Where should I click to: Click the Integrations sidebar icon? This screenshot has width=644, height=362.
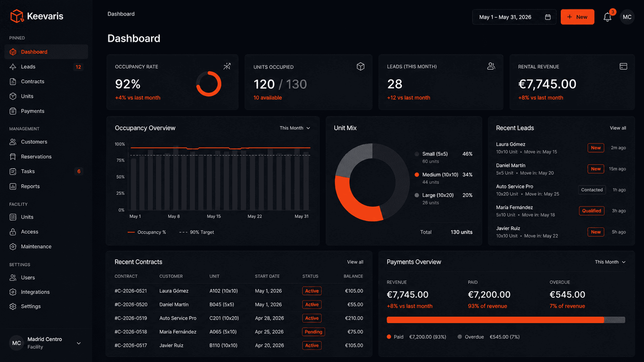click(x=13, y=292)
